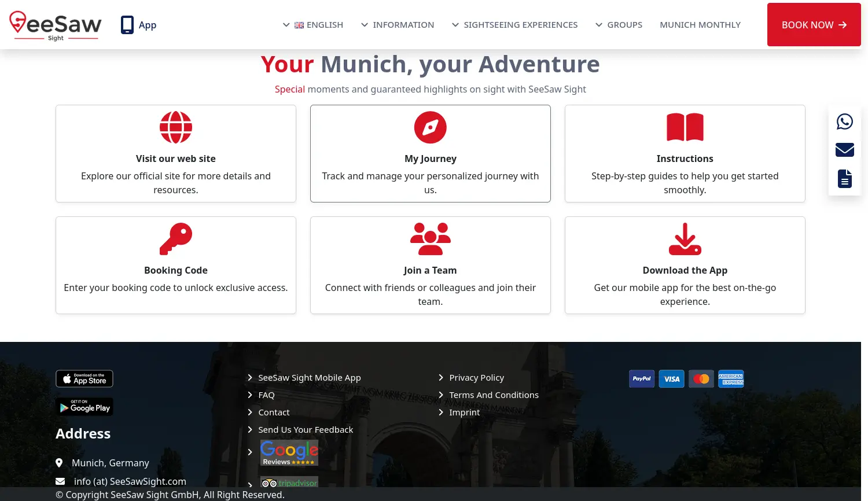Open WhatsApp chat from the floating sidebar
Viewport: 868px width, 501px height.
[844, 121]
